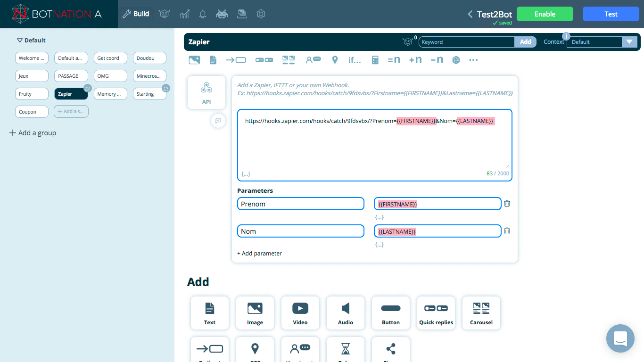Viewport: 644px width, 362px height.
Task: Open the notifications bell icon
Action: [203, 14]
